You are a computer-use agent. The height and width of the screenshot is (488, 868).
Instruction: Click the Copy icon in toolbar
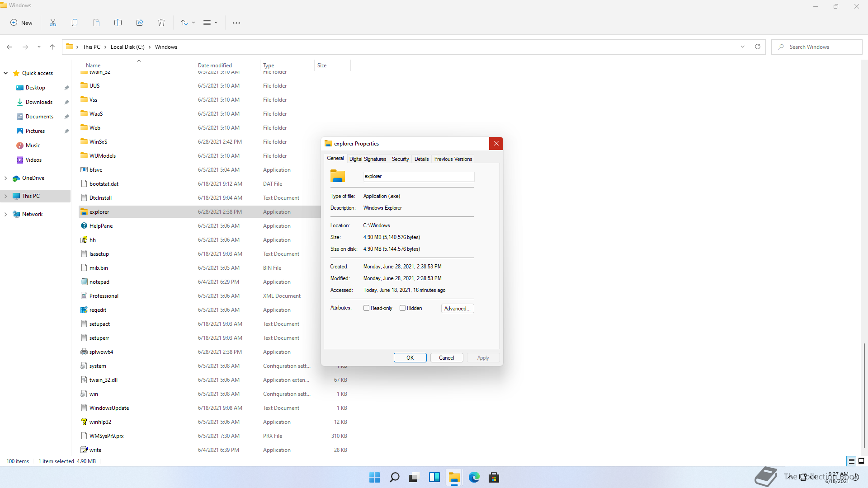point(75,23)
